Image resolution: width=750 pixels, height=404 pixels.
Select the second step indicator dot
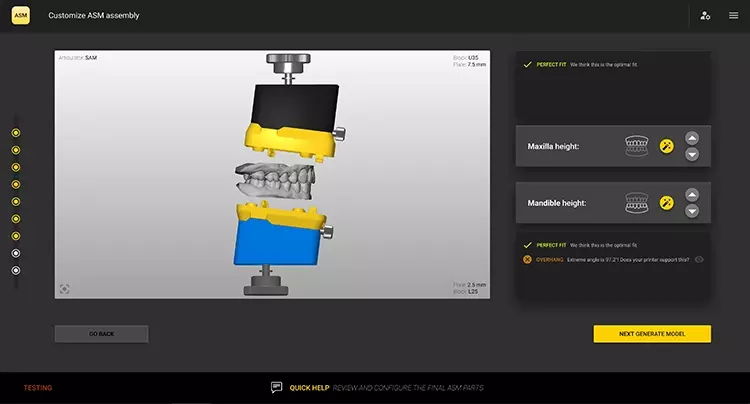[16, 150]
